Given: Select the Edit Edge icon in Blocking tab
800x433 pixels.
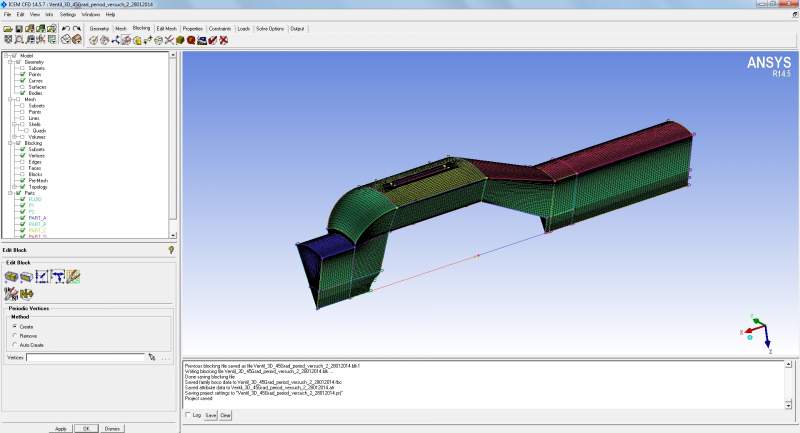Looking at the screenshot, I should point(169,40).
